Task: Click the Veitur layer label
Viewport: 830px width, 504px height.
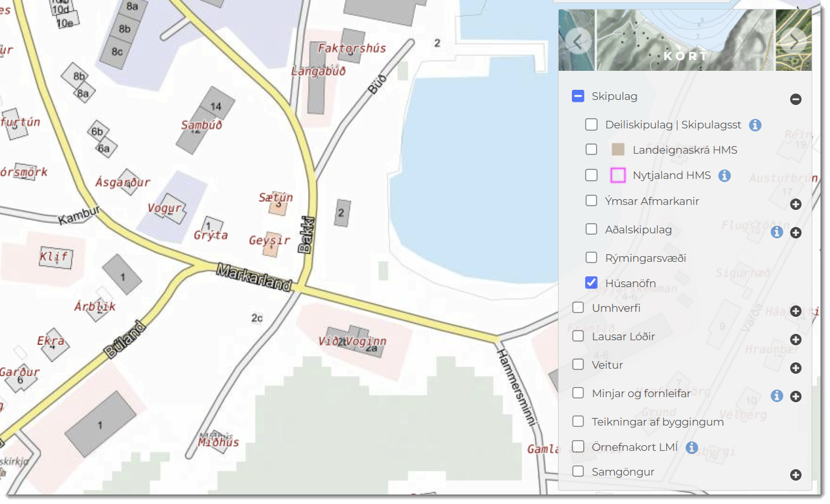Action: coord(607,365)
